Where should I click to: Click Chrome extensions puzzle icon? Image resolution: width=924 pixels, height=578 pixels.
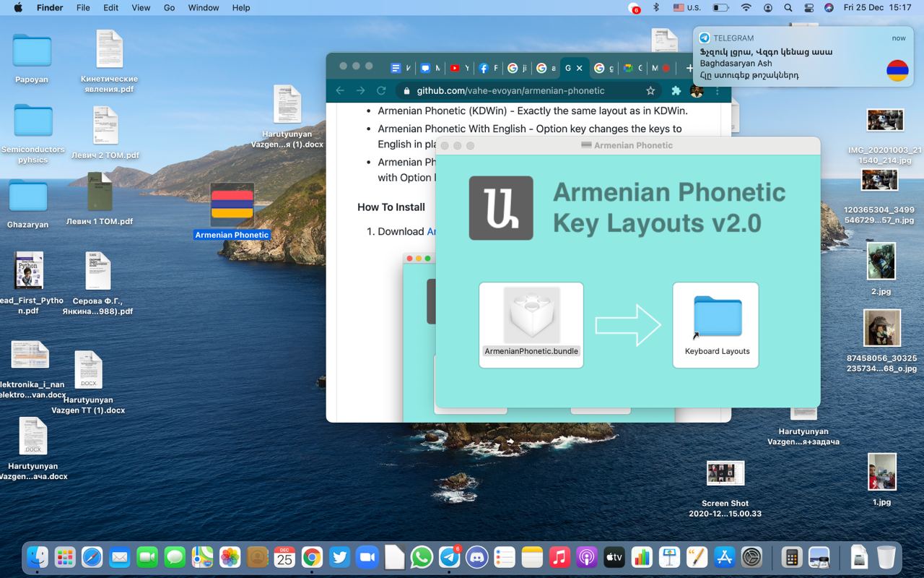click(x=676, y=90)
